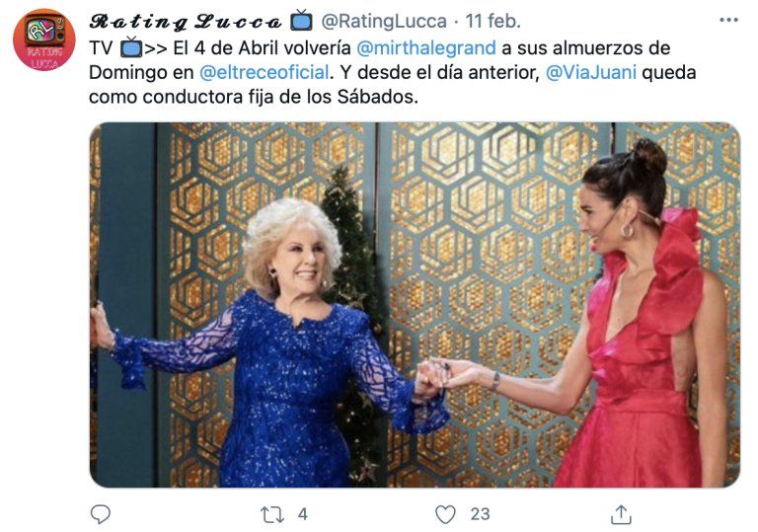Screen dimensions: 758x532
Task: View the retweet count of 4
Action: (x=303, y=514)
